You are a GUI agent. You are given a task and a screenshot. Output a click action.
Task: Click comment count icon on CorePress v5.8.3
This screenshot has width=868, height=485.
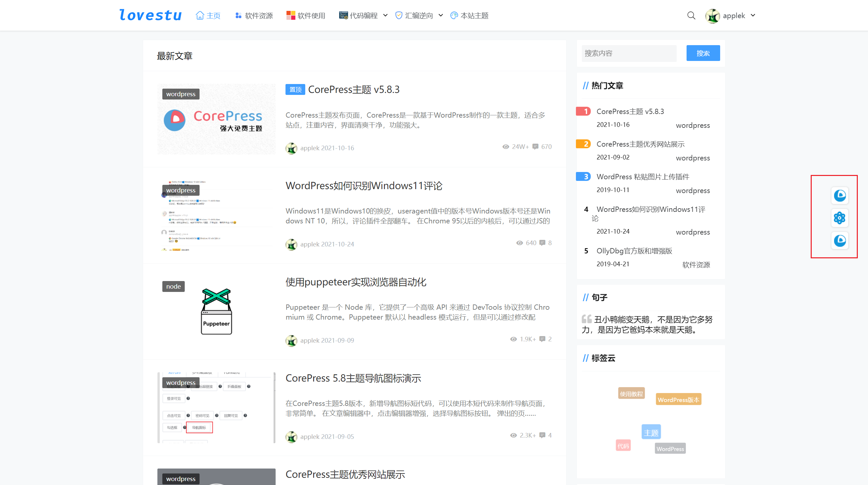coord(535,147)
